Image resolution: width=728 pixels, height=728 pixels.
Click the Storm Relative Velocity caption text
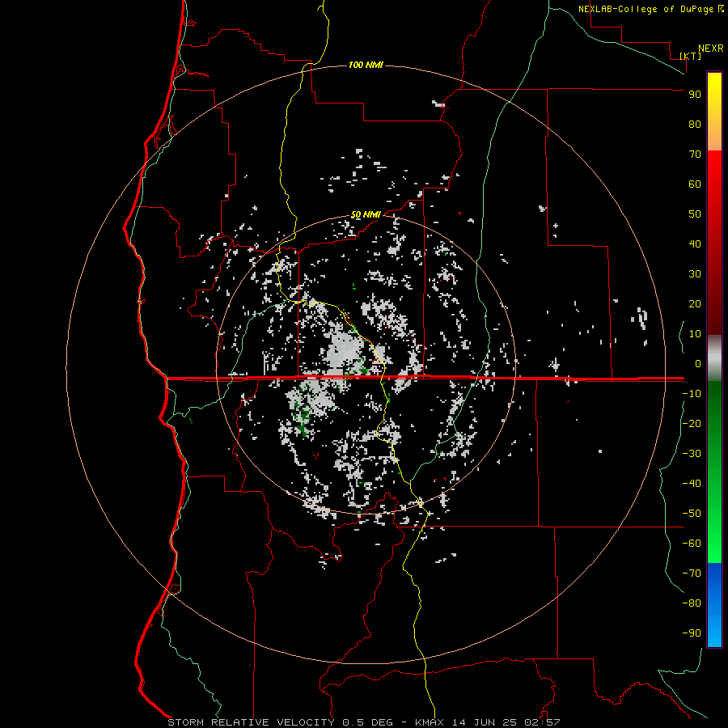(x=364, y=722)
